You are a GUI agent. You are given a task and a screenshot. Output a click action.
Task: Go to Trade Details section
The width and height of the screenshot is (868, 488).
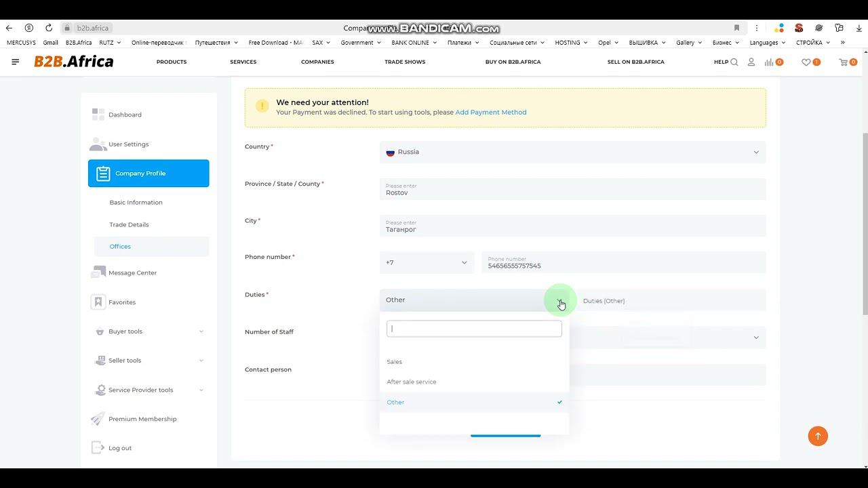pyautogui.click(x=129, y=224)
